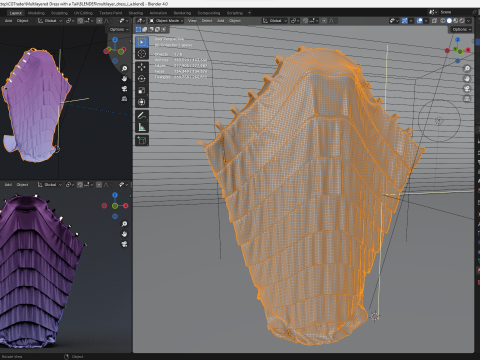The image size is (480, 360).
Task: Switch to Texture Paint workspace tab
Action: pyautogui.click(x=111, y=13)
